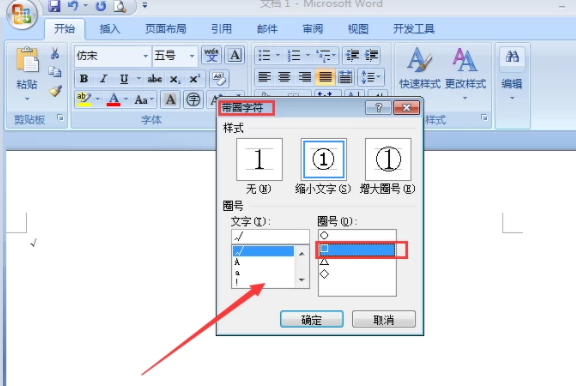Choose the 无 style in dialog
Screen dimensions: 576x386
coord(259,159)
